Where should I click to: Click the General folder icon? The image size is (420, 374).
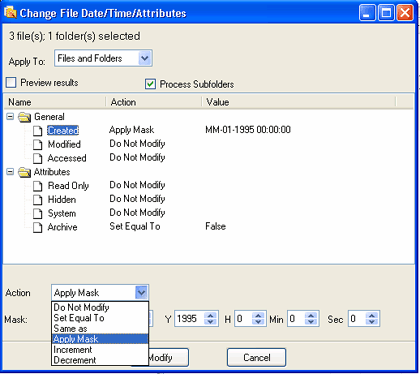click(x=25, y=117)
